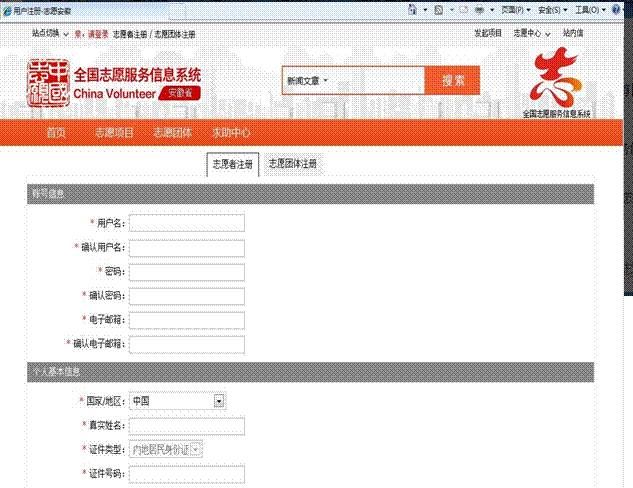This screenshot has height=488, width=633.
Task: Open the 证件类型 dropdown
Action: click(x=166, y=449)
